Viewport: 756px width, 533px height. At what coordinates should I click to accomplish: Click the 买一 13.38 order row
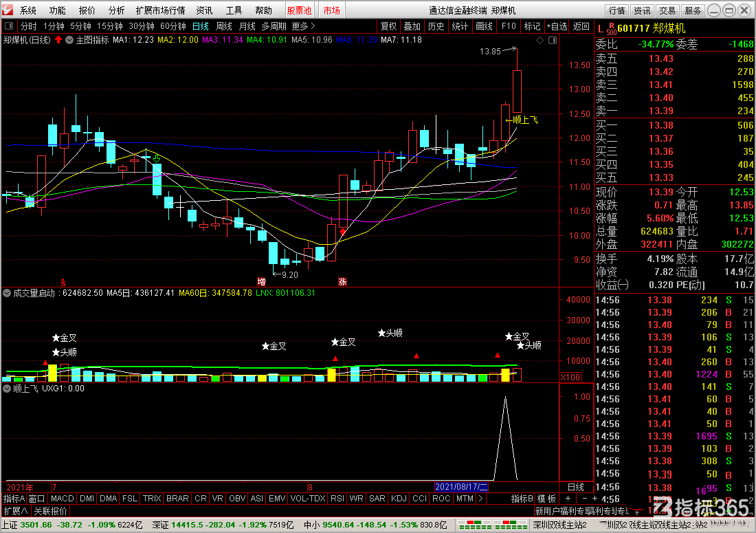pyautogui.click(x=675, y=125)
